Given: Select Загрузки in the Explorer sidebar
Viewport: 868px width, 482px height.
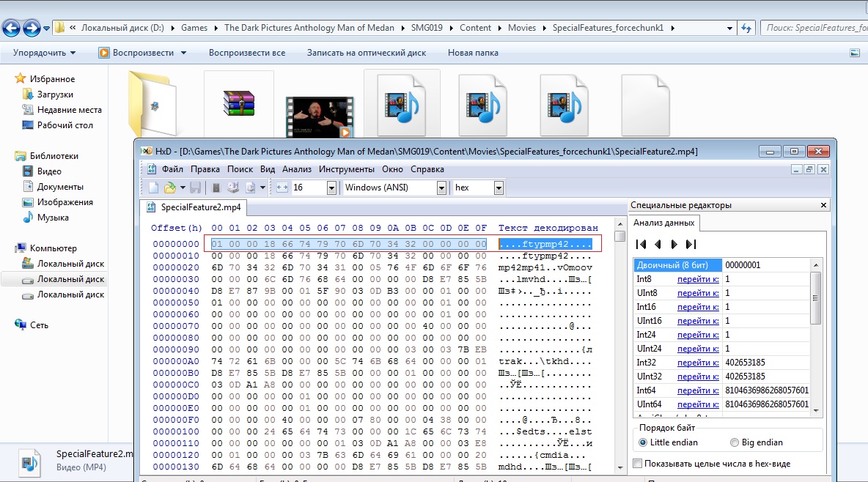Looking at the screenshot, I should [x=55, y=94].
